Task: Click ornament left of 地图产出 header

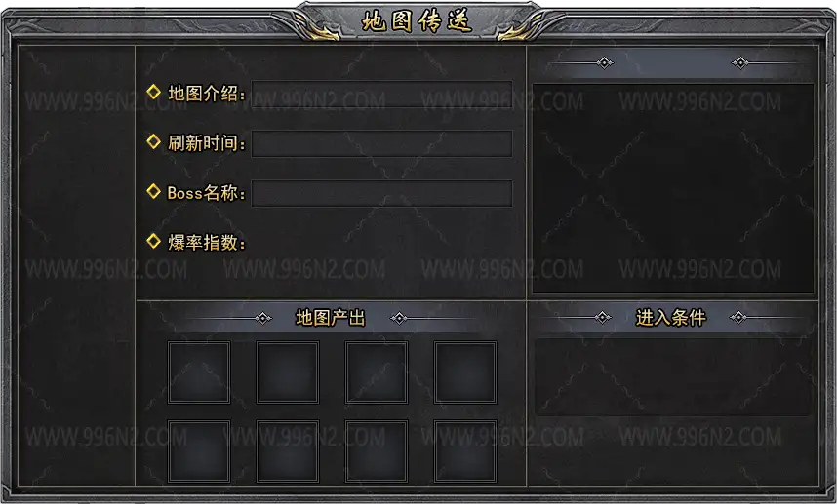Action: (263, 319)
